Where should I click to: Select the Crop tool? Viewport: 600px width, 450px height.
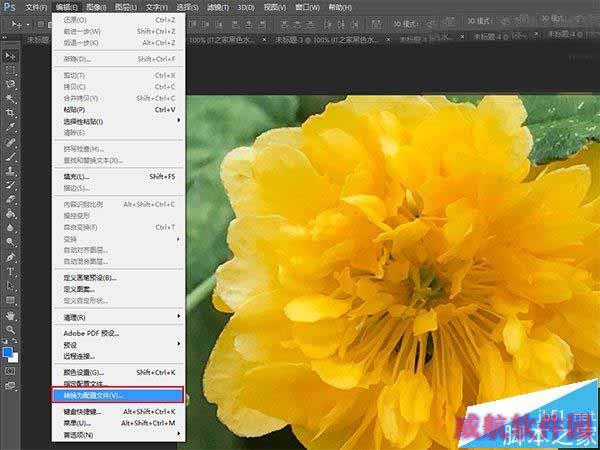[10, 113]
